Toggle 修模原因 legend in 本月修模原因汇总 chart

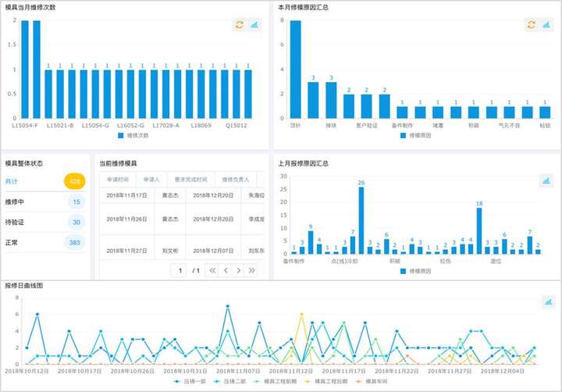coord(415,136)
